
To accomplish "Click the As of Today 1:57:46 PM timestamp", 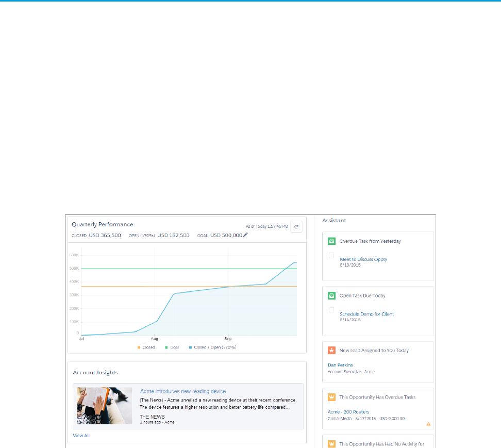I will [267, 226].
